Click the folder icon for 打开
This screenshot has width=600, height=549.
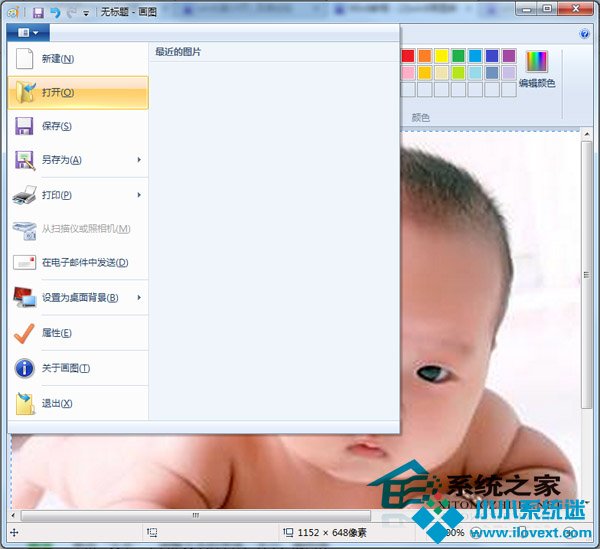tap(25, 92)
